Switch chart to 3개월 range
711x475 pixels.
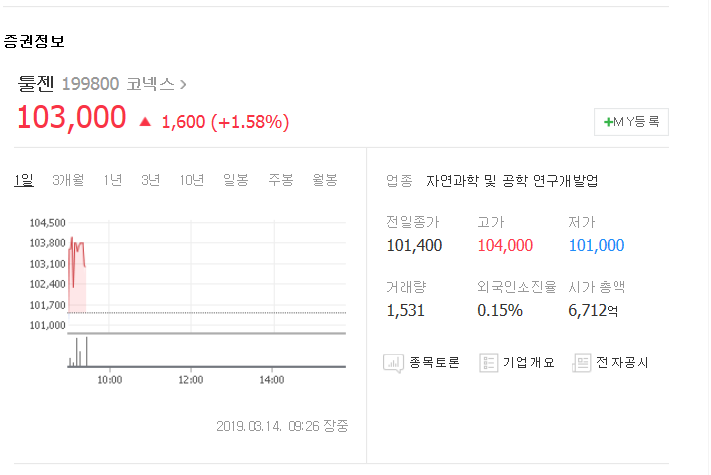point(68,180)
